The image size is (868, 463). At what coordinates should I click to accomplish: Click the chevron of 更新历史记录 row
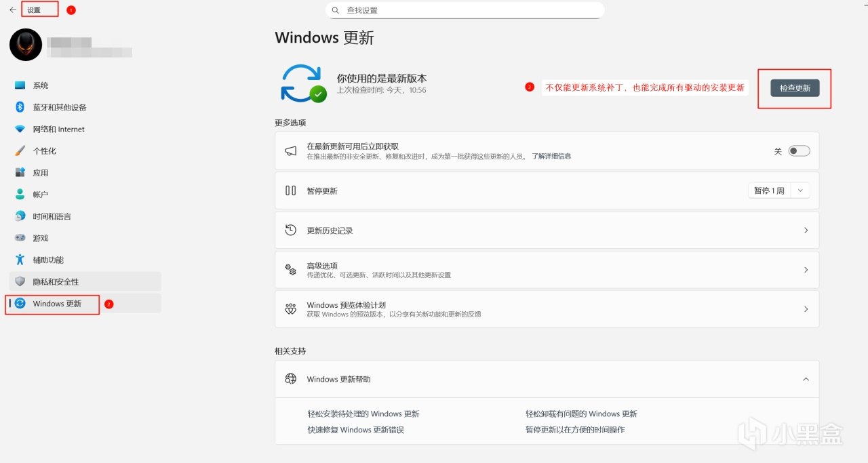tap(806, 230)
